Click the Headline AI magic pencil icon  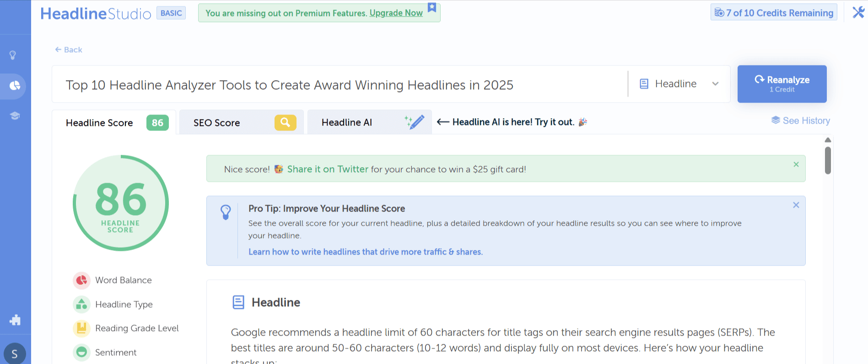point(415,122)
